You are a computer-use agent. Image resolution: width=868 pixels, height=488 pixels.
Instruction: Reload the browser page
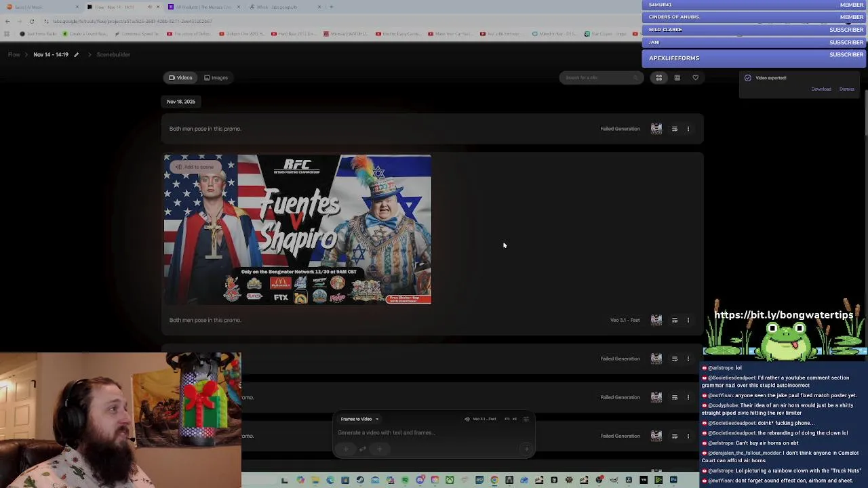31,21
